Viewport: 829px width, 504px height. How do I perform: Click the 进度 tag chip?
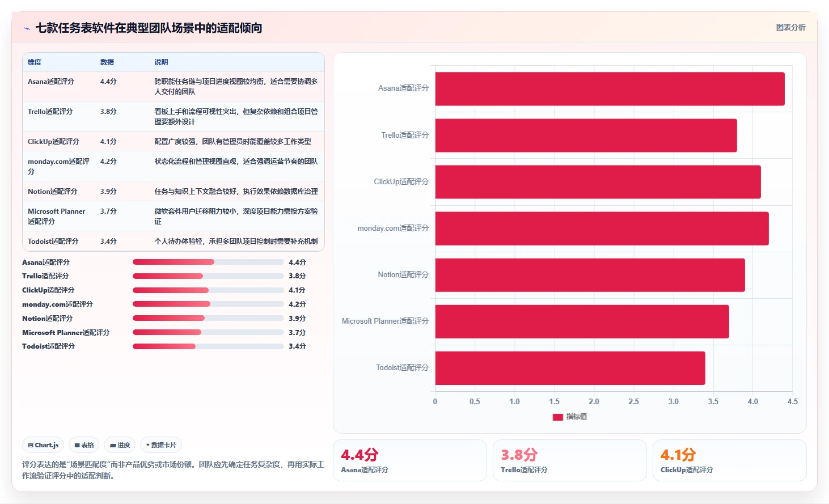(x=120, y=445)
